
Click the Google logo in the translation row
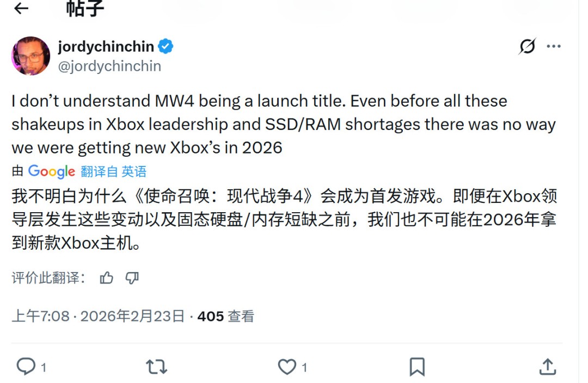(52, 171)
